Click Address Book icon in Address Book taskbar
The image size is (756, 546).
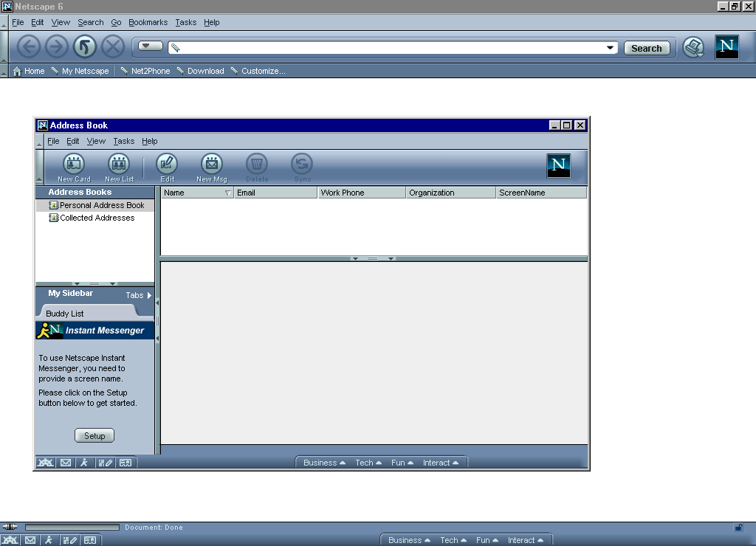click(126, 463)
